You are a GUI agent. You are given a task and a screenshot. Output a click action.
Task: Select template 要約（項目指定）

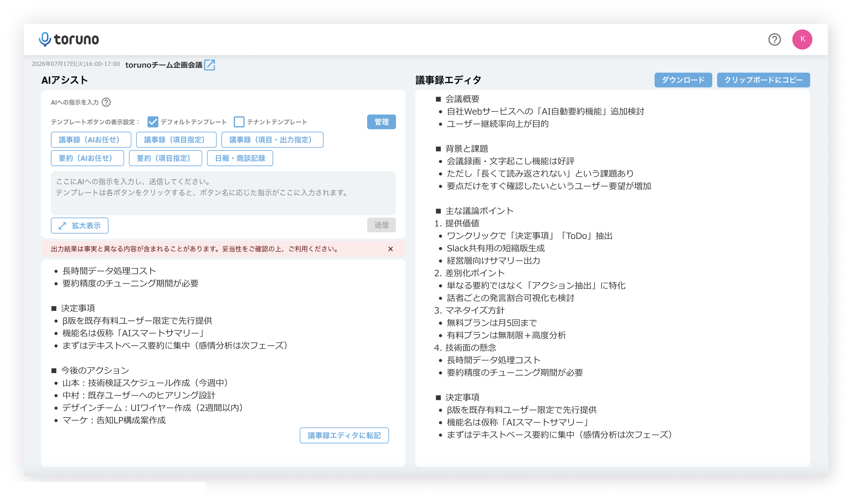click(x=165, y=158)
